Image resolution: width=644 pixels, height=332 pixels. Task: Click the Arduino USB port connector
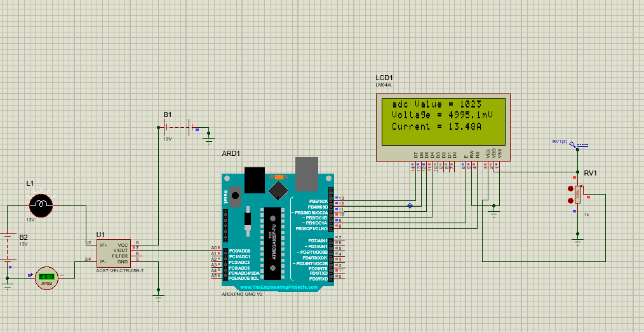coord(306,174)
